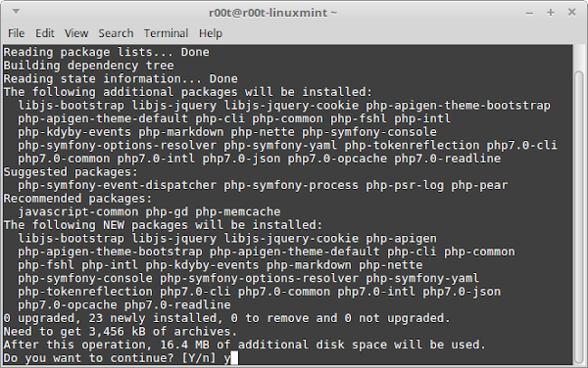Screen dimensions: 588x368
Task: Click "Need to get 3,456 kB of archives."
Action: pos(121,332)
